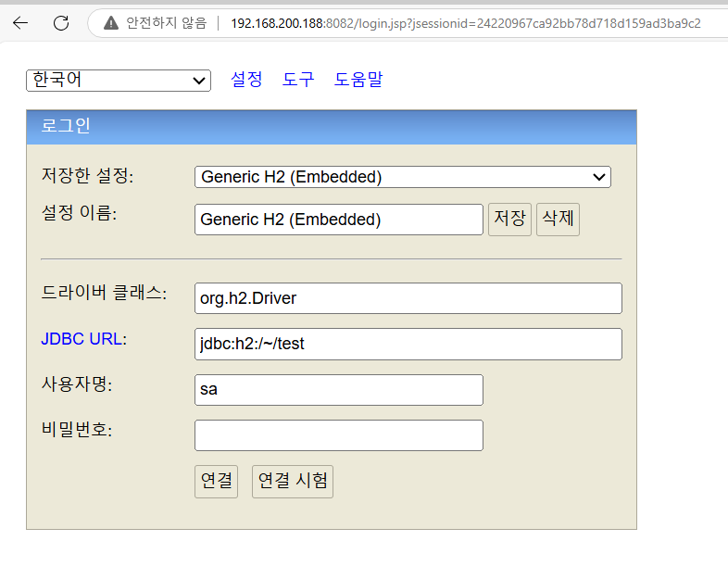Viewport: 728px width, 566px height.
Task: Click the 설정 이름 input field
Action: 339,220
